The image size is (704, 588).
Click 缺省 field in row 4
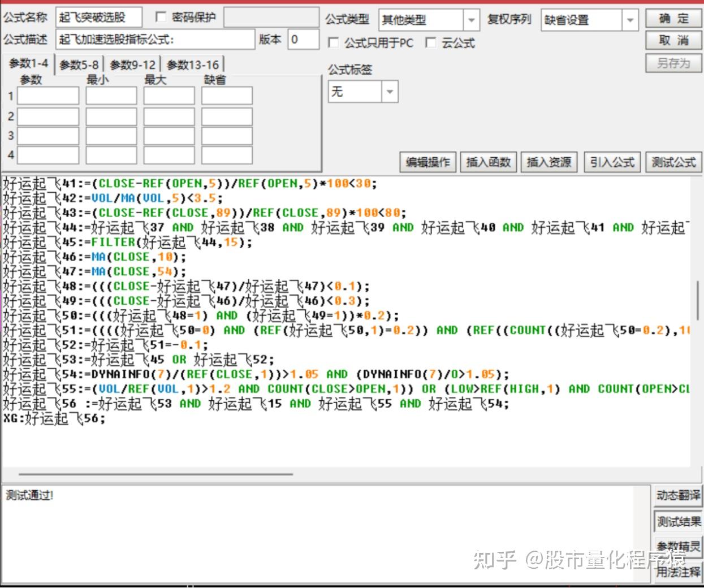pyautogui.click(x=227, y=154)
